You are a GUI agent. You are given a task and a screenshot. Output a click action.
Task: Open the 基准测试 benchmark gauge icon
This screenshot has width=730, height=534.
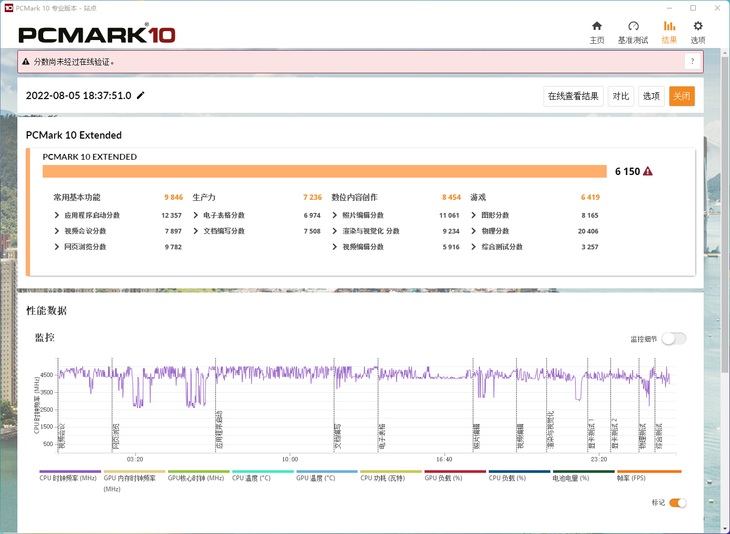point(633,26)
